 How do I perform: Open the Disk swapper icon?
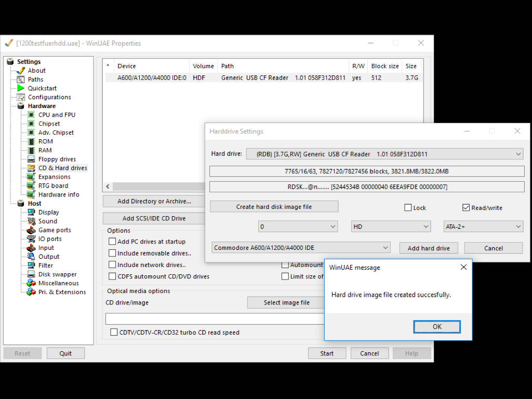click(31, 274)
